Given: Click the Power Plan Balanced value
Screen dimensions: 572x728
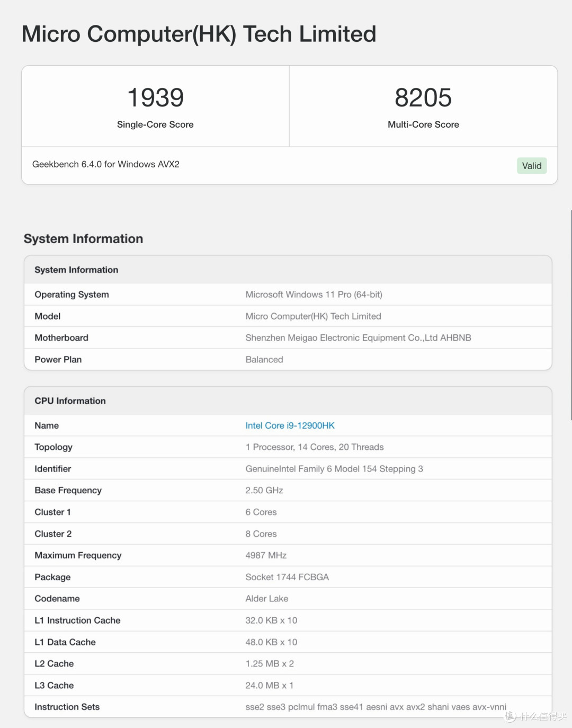Looking at the screenshot, I should tap(264, 360).
